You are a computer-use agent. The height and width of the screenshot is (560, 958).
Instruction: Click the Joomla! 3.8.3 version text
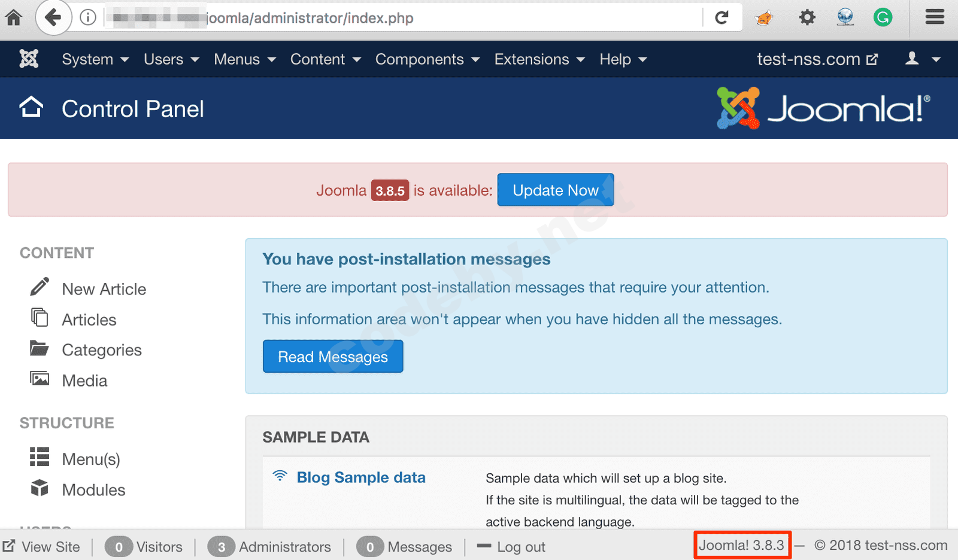point(741,545)
